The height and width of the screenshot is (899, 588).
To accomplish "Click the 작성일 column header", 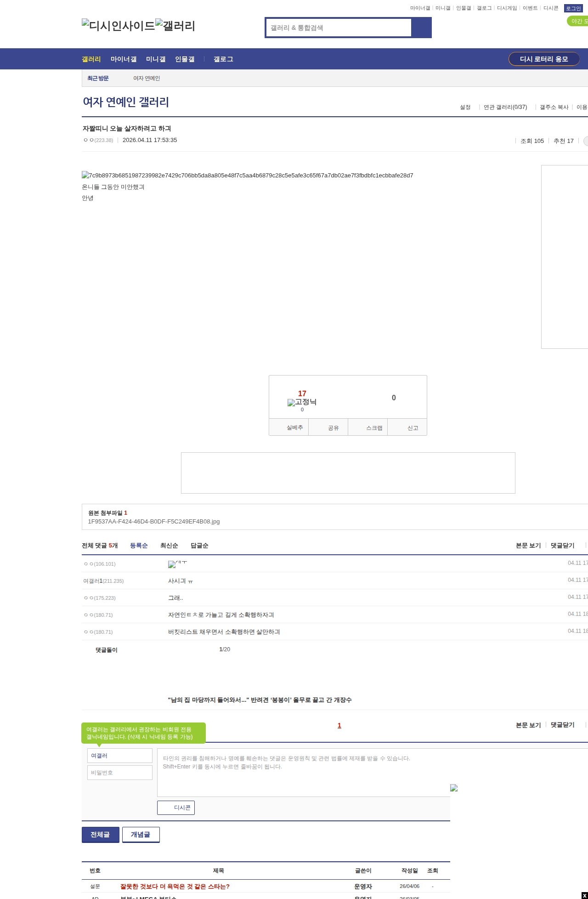I will coord(410,871).
